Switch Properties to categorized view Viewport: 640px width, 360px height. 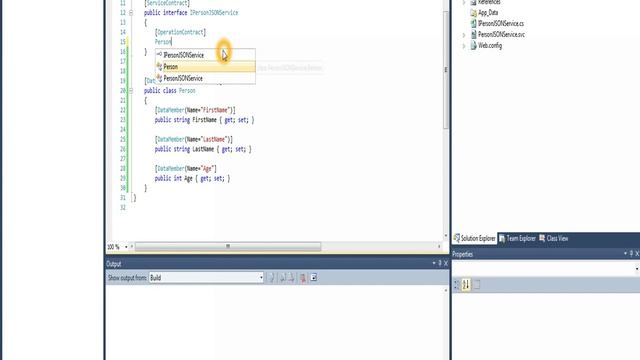click(456, 285)
